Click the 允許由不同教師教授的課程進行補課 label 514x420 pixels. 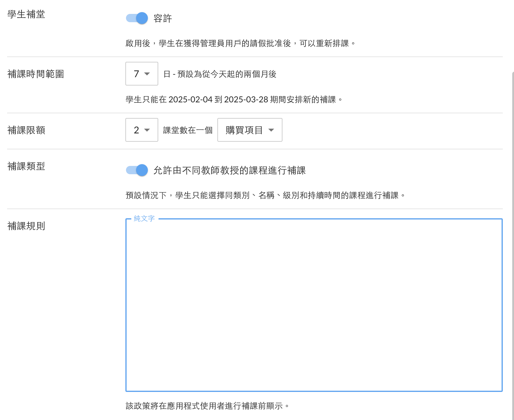coord(229,170)
